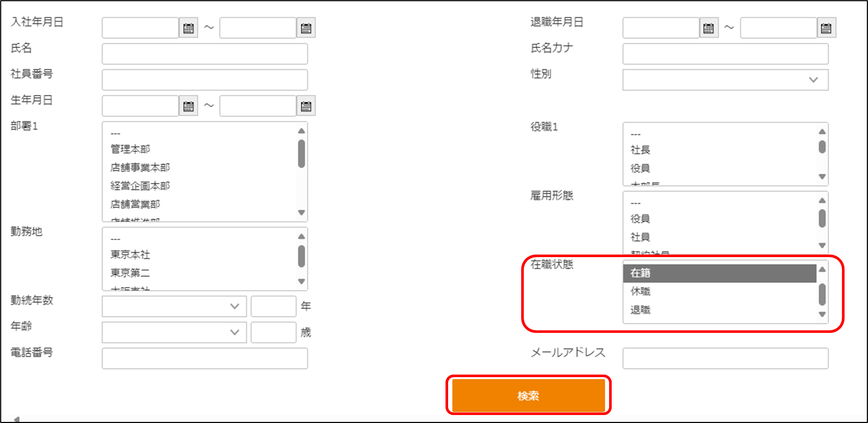Open calendar for 生年月日 end date
The image size is (868, 423).
pos(306,106)
